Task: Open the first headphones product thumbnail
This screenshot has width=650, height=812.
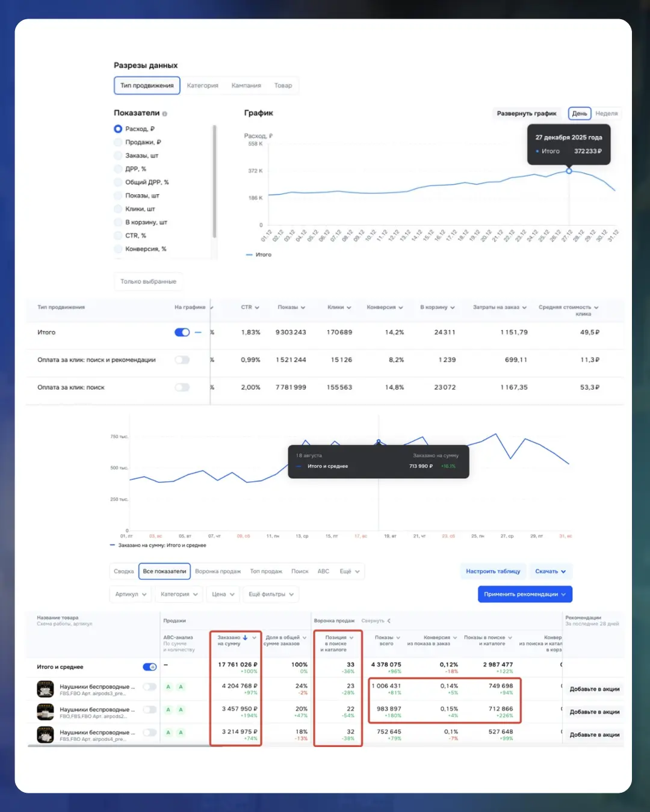Action: [45, 689]
